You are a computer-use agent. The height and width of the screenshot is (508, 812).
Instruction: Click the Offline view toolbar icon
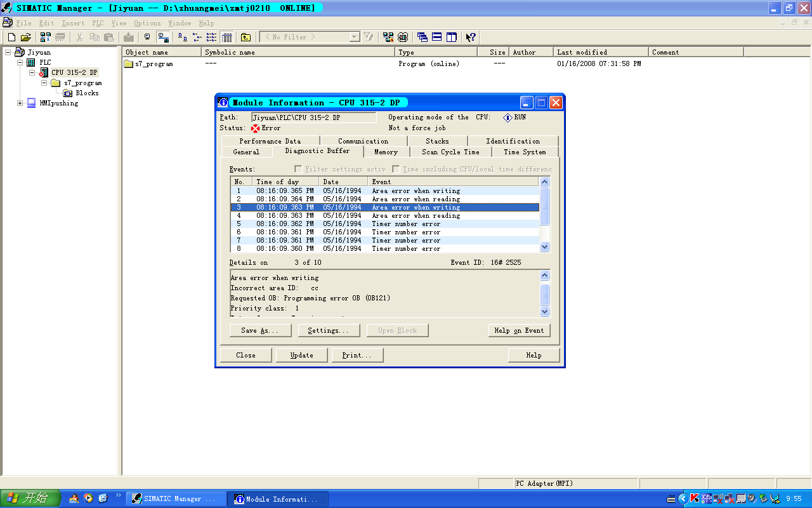[x=148, y=37]
